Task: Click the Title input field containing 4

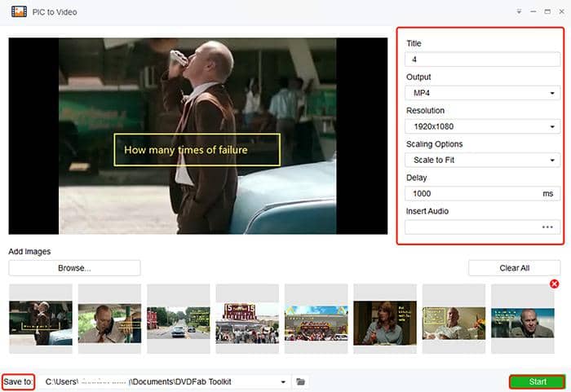Action: [x=483, y=59]
